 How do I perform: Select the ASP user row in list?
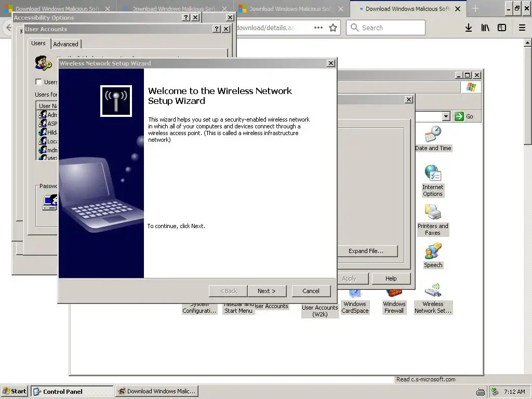[47, 124]
